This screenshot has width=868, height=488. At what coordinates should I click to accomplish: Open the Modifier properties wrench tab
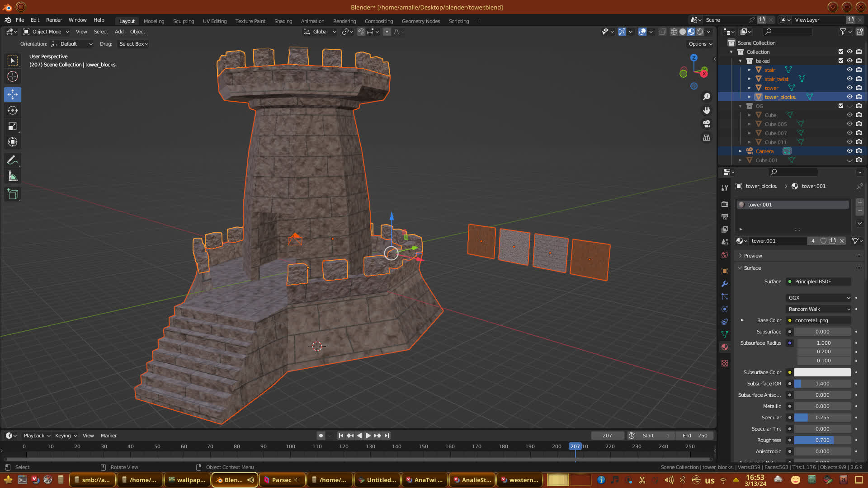725,284
